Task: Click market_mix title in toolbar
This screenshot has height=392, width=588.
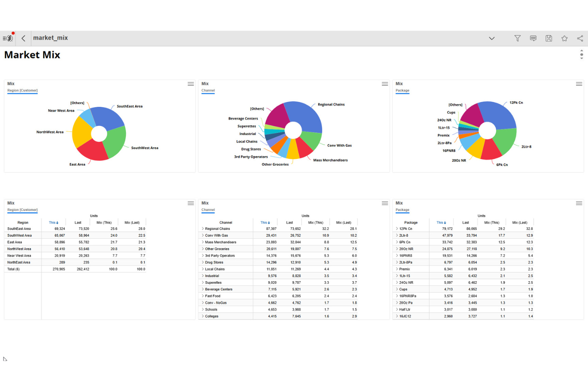Action: coord(50,38)
